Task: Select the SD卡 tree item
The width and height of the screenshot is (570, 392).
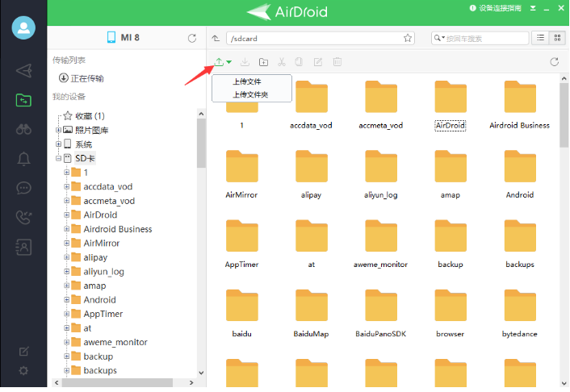Action: [x=85, y=158]
